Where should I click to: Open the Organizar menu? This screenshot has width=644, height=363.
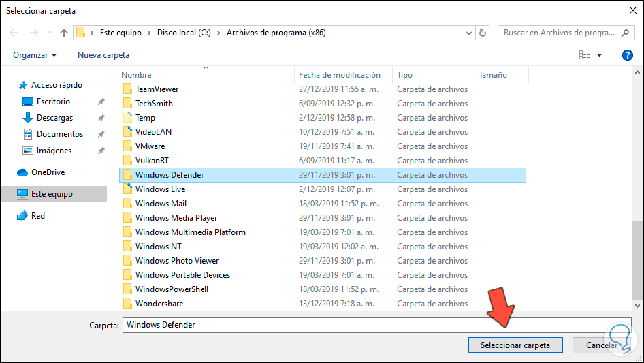[x=35, y=55]
